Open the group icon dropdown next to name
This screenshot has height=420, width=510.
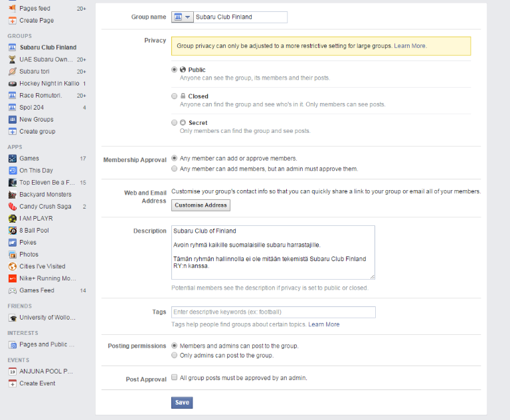click(183, 17)
